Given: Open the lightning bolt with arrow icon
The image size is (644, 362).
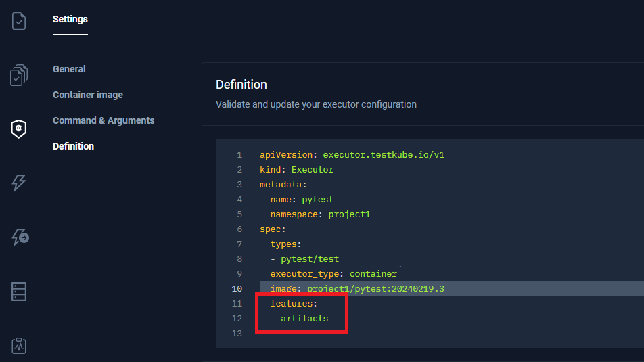Looking at the screenshot, I should pyautogui.click(x=19, y=237).
